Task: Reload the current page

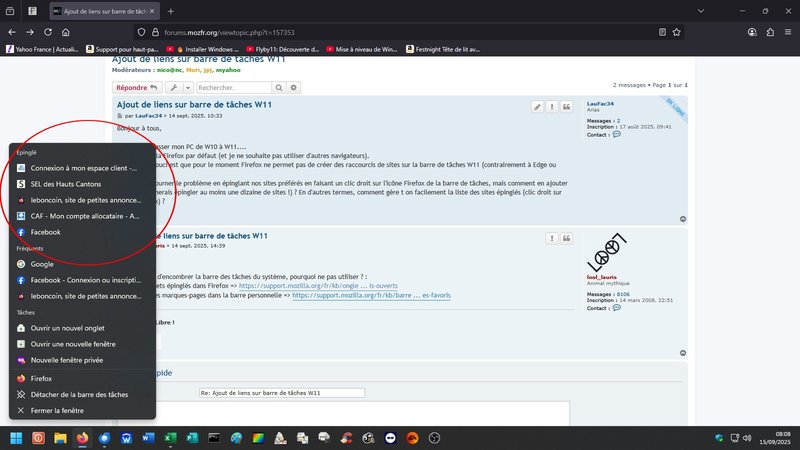Action: [48, 32]
